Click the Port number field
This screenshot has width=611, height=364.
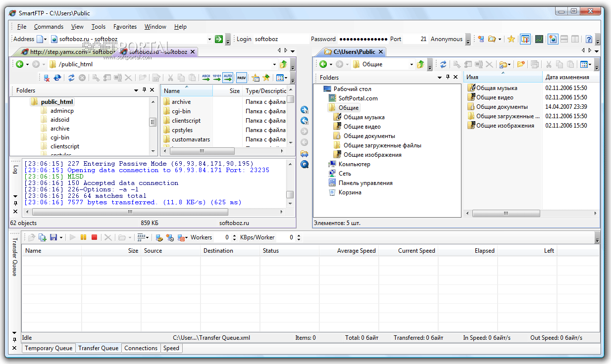coord(415,39)
